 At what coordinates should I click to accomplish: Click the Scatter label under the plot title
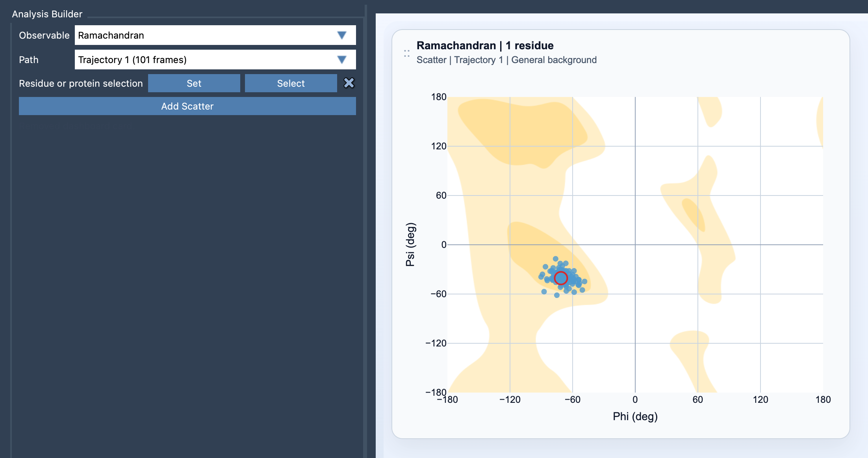(431, 60)
